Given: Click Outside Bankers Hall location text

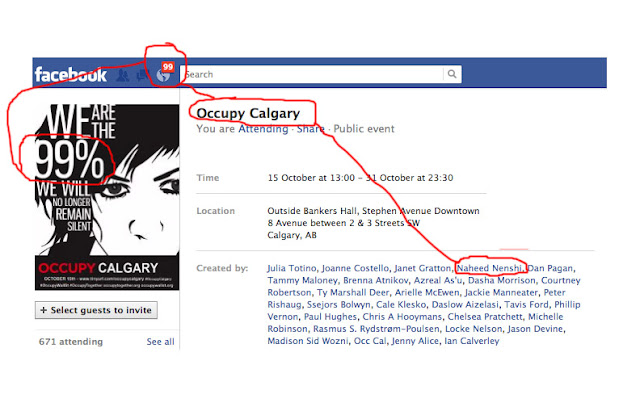Looking at the screenshot, I should click(x=312, y=211).
